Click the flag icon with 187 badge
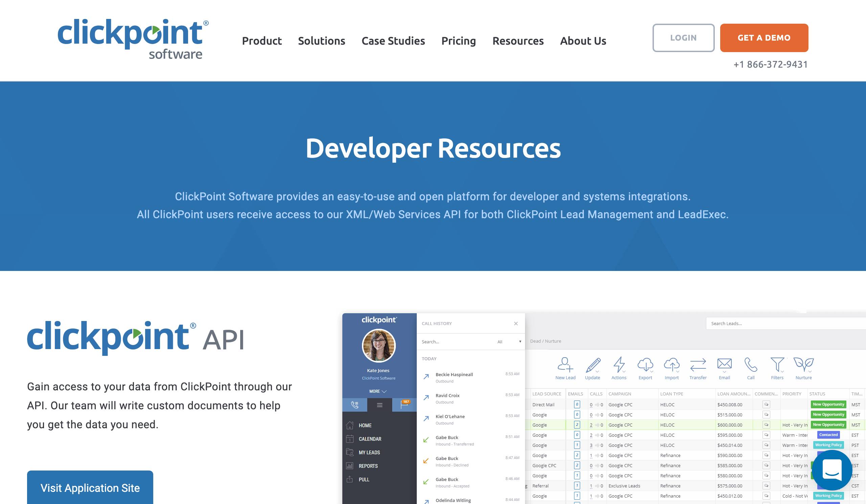This screenshot has height=504, width=866. click(405, 405)
